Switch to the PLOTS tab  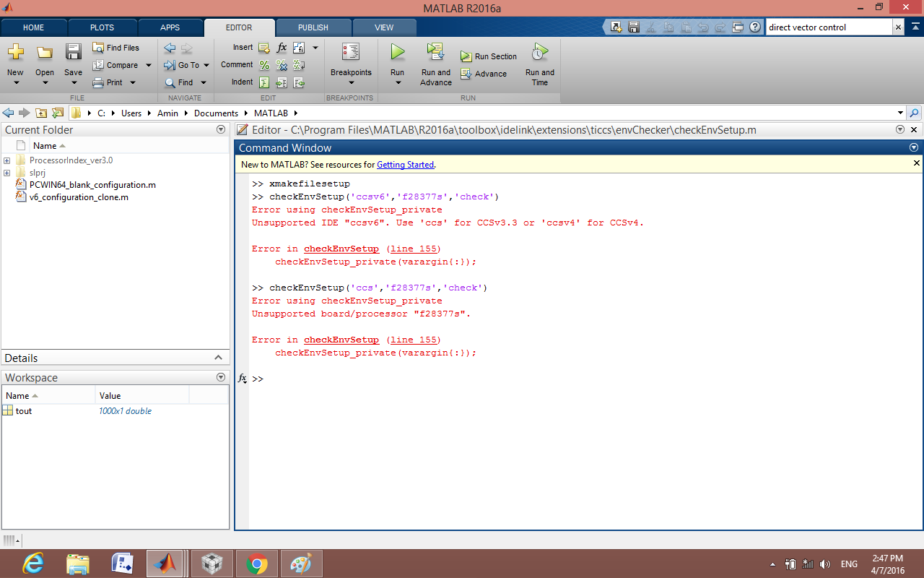point(102,27)
